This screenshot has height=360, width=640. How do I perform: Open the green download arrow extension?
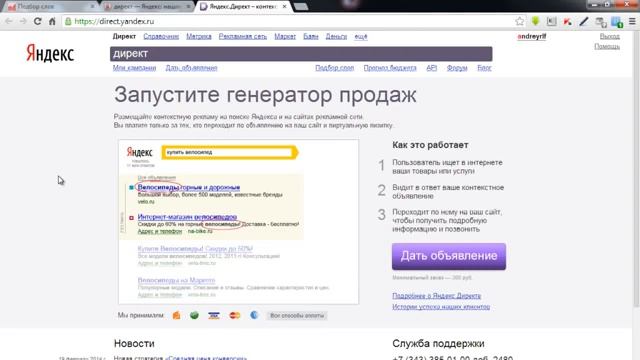[535, 21]
